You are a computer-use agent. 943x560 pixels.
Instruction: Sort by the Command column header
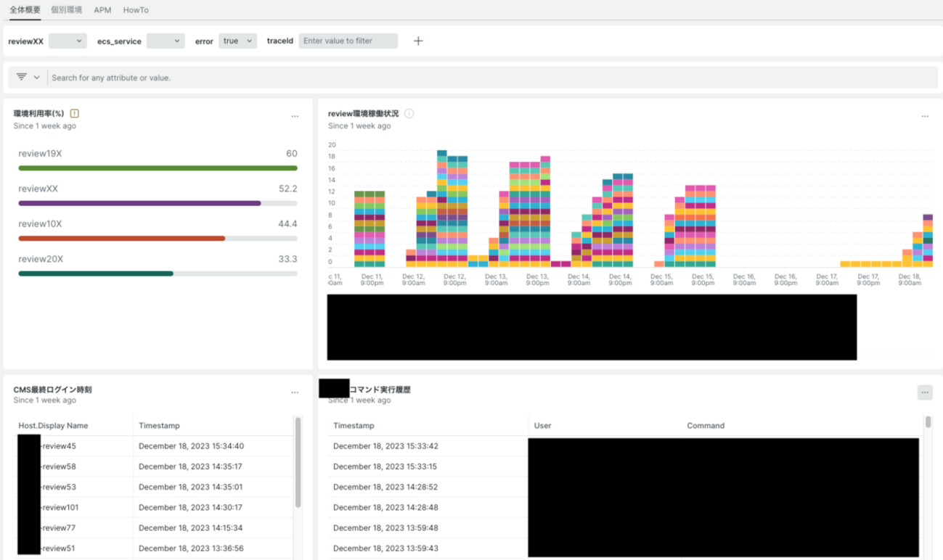click(x=706, y=426)
